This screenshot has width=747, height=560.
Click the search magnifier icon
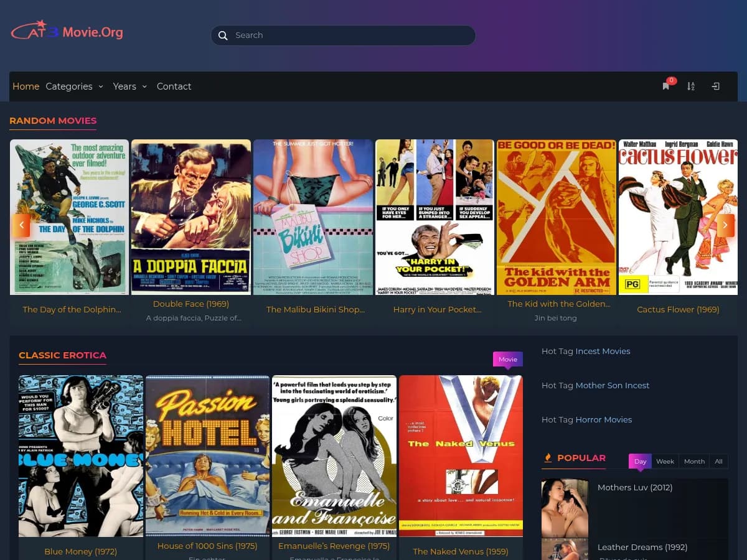[223, 35]
